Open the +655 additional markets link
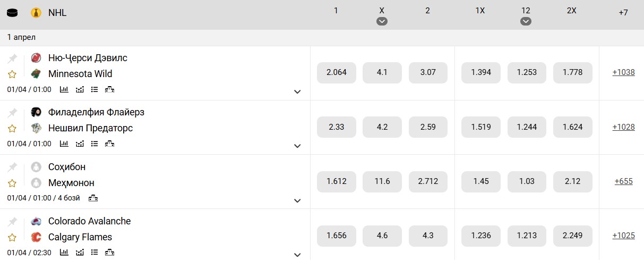The width and height of the screenshot is (644, 260). 623,181
